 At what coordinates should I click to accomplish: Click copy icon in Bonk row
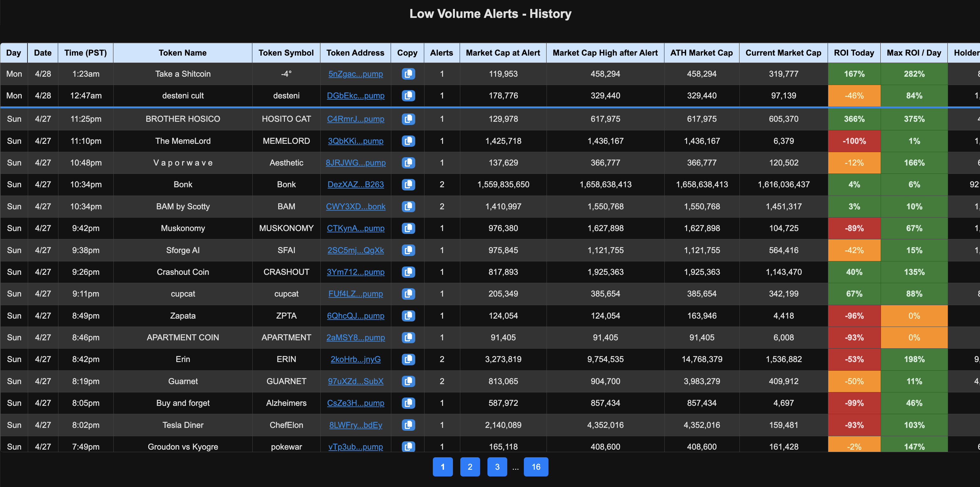(408, 184)
